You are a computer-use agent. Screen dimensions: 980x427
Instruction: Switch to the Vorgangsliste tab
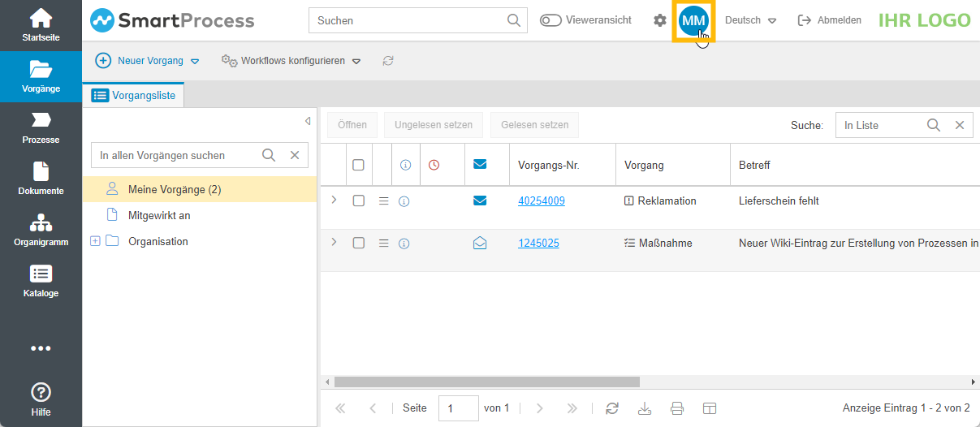pyautogui.click(x=135, y=95)
